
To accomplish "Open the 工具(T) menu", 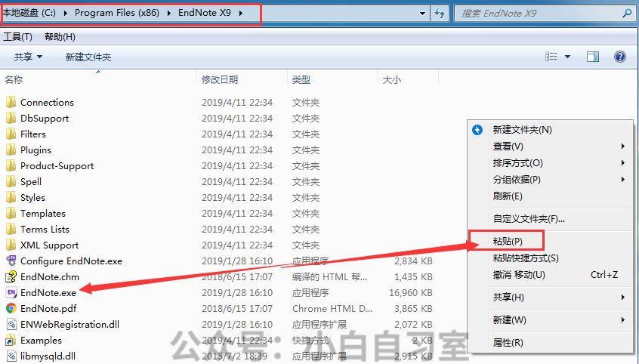I will click(17, 37).
